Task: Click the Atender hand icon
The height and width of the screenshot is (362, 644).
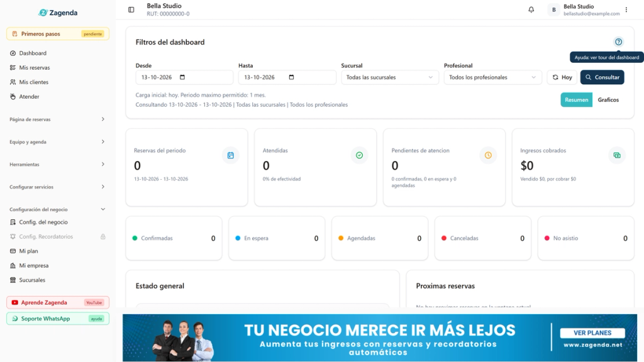Action: (x=13, y=96)
